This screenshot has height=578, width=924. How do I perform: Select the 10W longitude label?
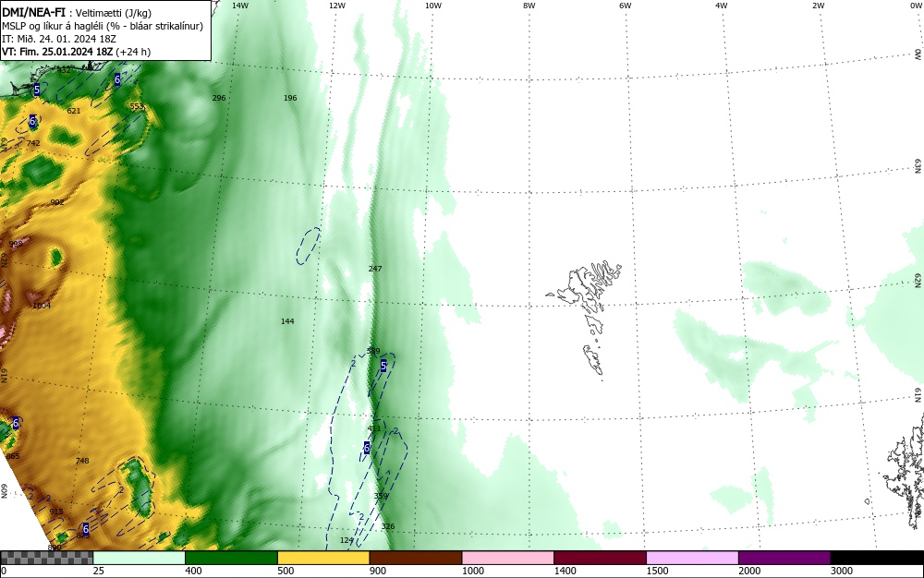pos(433,6)
